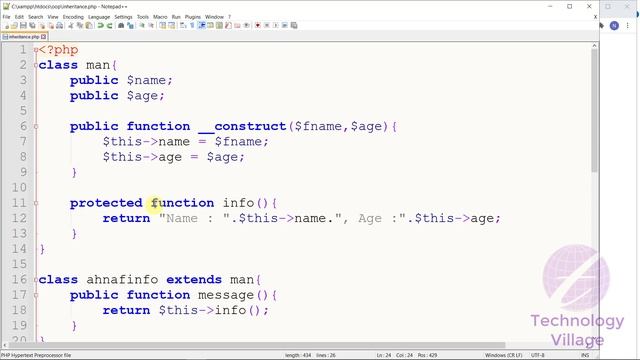
Task: Open Folder as Workspace icon
Action: coord(237,25)
